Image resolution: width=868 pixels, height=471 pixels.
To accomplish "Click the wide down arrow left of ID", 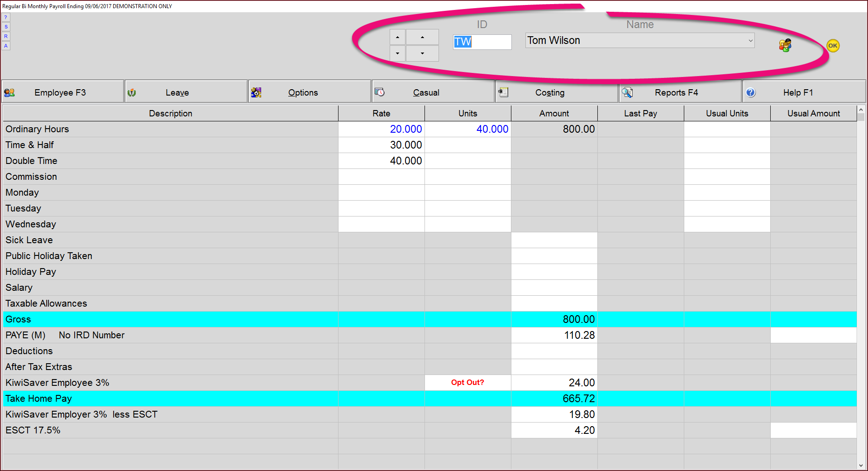I will point(422,53).
